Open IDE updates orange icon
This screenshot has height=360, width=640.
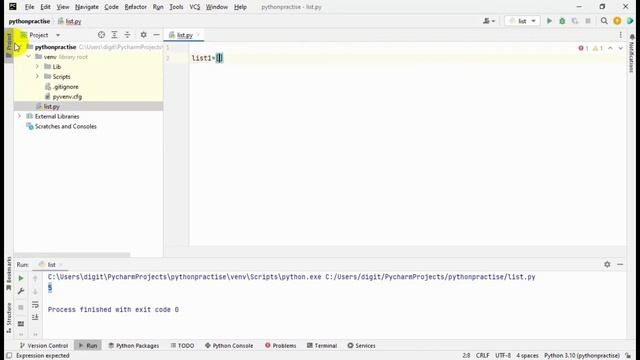click(x=617, y=21)
